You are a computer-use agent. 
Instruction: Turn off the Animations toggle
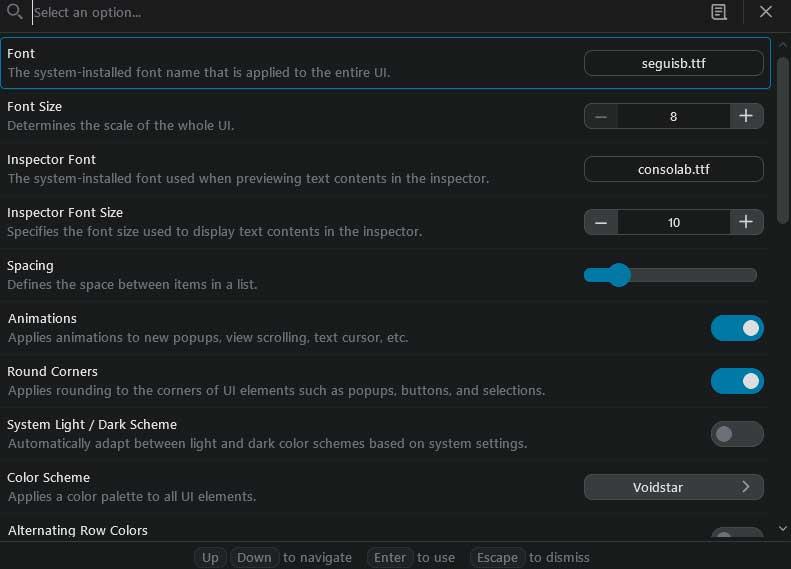[737, 328]
